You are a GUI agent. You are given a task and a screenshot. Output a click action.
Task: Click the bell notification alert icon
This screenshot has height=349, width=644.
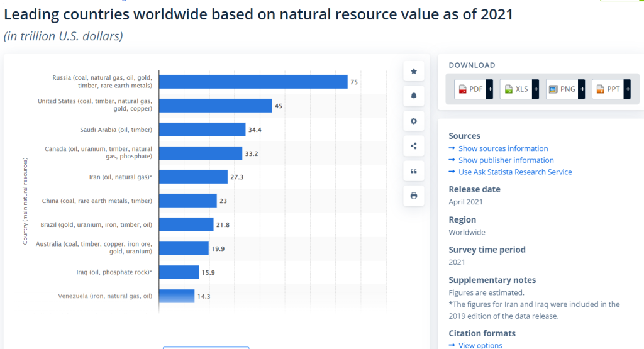coord(413,96)
